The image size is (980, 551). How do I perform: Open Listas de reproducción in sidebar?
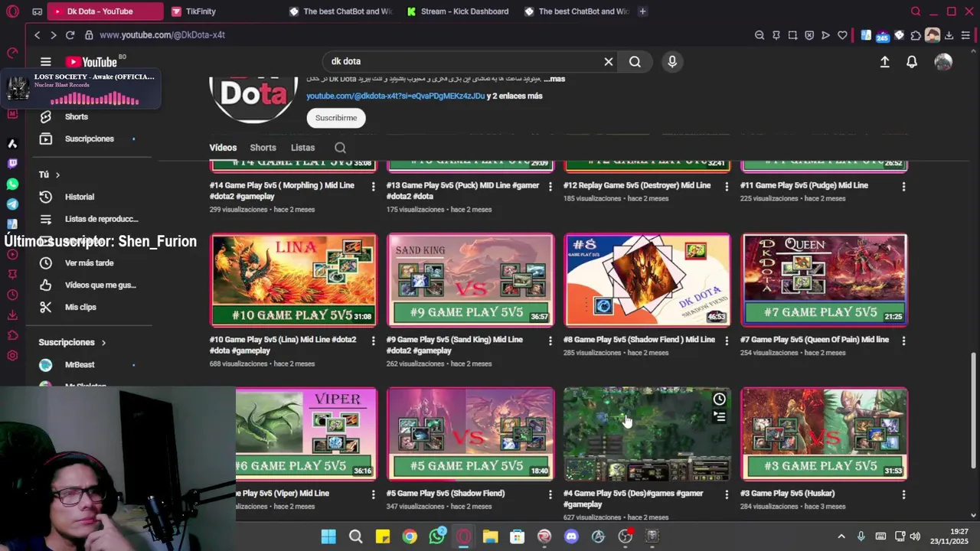pos(101,219)
